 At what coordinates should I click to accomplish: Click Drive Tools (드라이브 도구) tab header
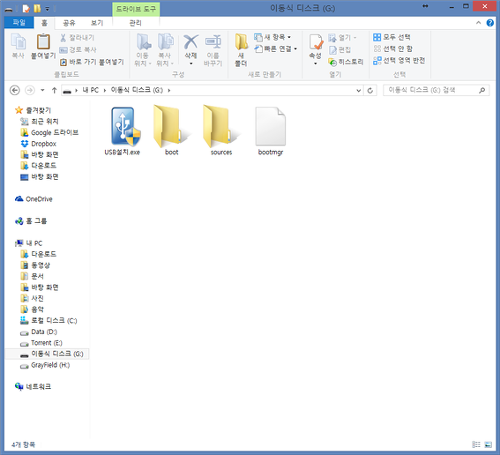point(136,9)
